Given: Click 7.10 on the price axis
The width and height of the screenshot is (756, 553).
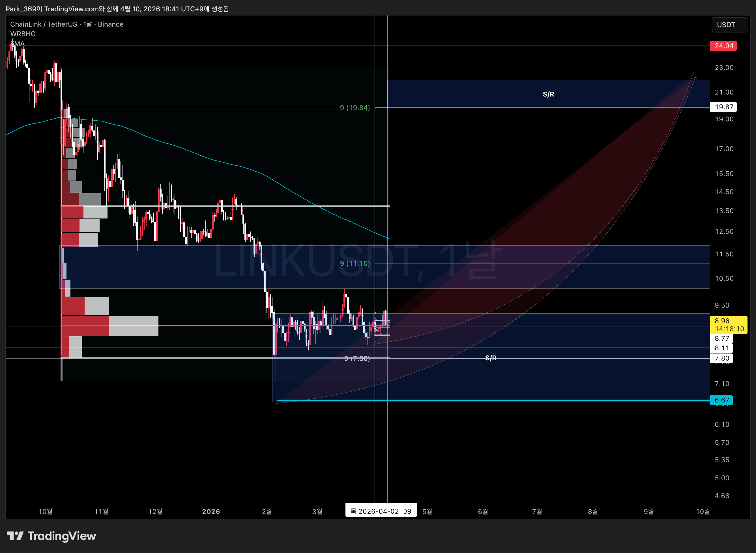Looking at the screenshot, I should click(722, 383).
